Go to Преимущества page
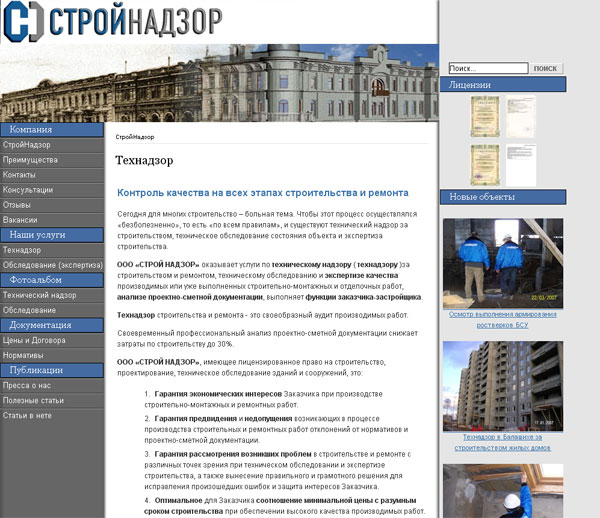This screenshot has width=600, height=518. tap(30, 160)
